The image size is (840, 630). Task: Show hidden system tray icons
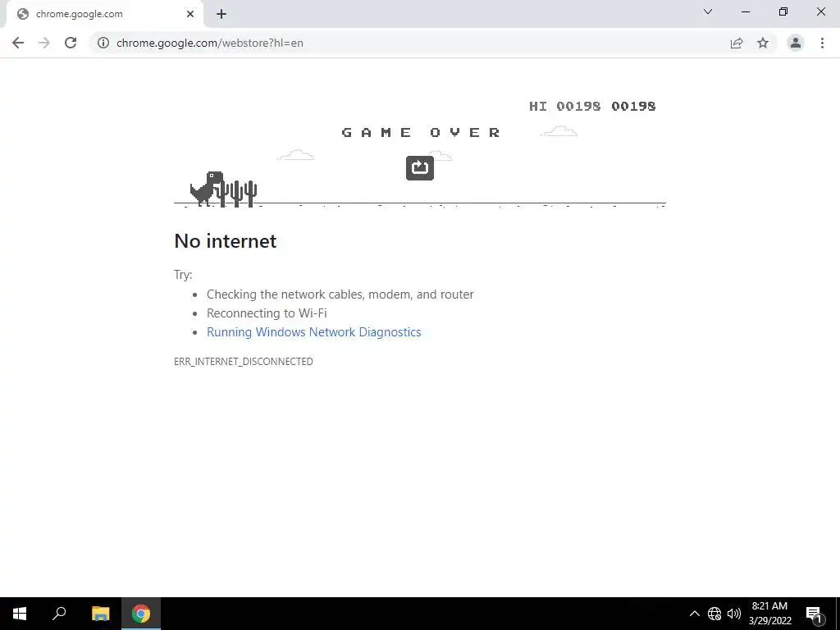pyautogui.click(x=694, y=614)
